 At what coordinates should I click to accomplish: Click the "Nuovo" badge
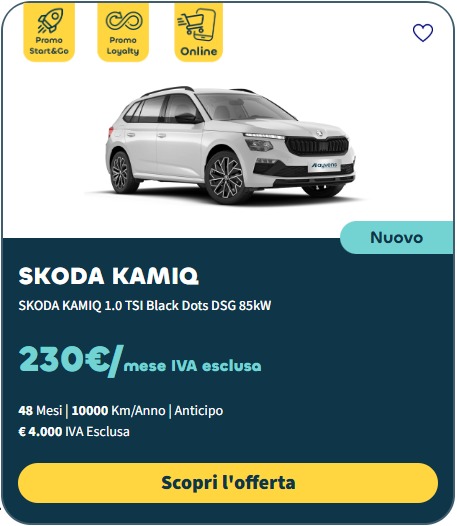point(396,238)
